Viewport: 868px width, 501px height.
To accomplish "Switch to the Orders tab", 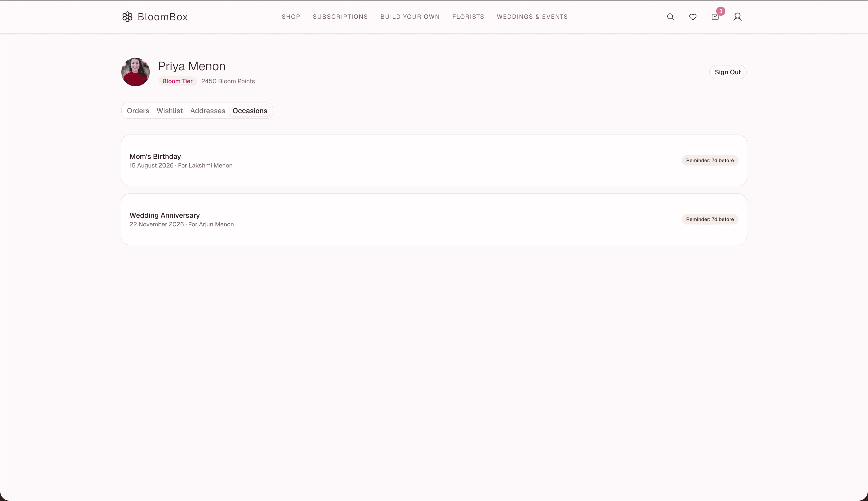I will pos(138,110).
